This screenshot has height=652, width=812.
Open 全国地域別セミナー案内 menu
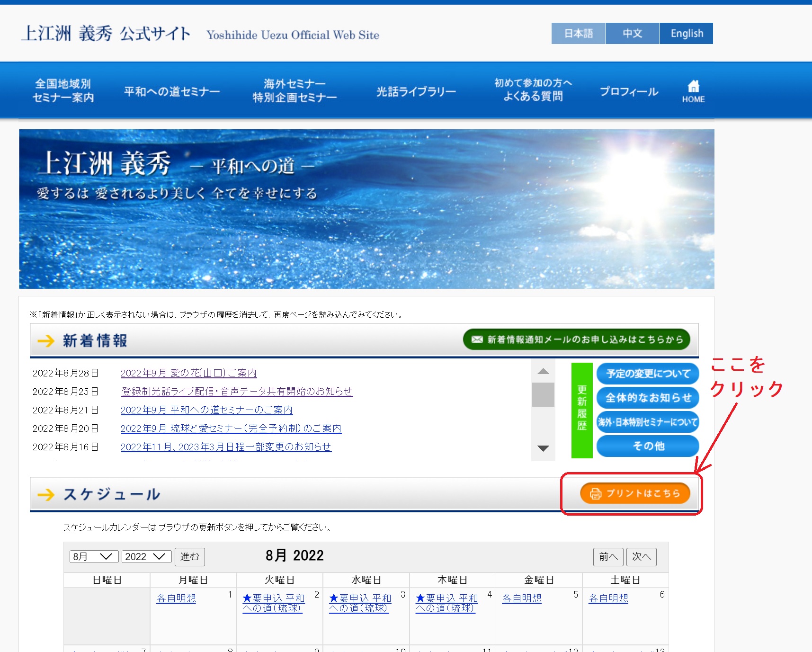(x=63, y=90)
